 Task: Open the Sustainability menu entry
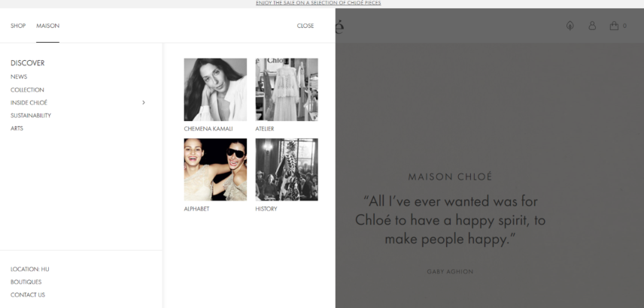[x=31, y=116]
